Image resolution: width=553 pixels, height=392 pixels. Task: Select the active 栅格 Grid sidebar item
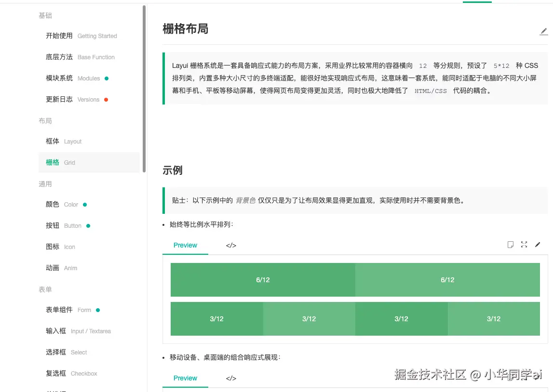(89, 162)
